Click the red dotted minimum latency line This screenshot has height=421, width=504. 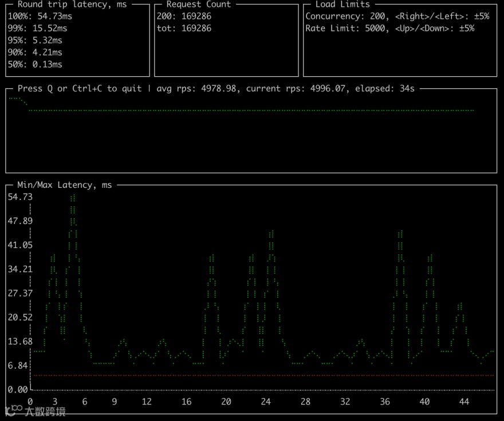(263, 375)
